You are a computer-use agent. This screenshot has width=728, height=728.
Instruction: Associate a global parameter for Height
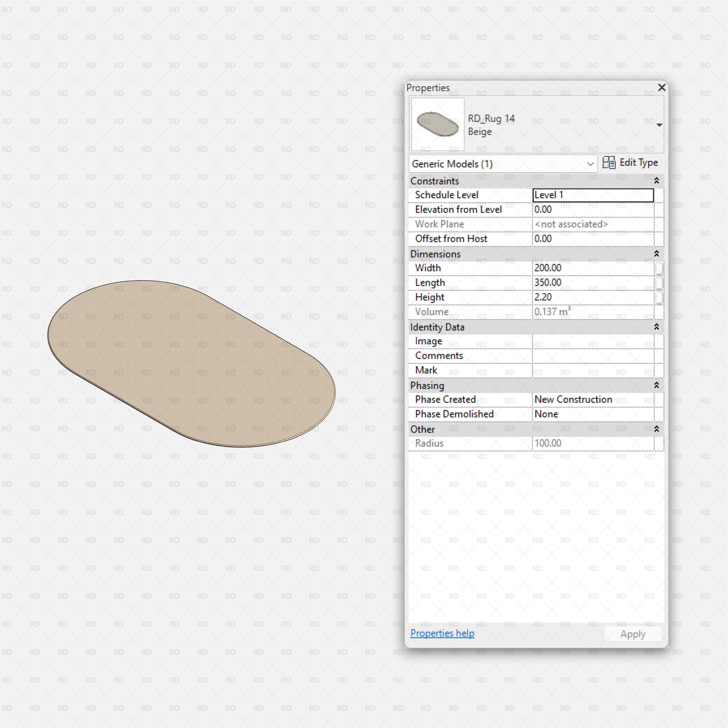click(660, 297)
